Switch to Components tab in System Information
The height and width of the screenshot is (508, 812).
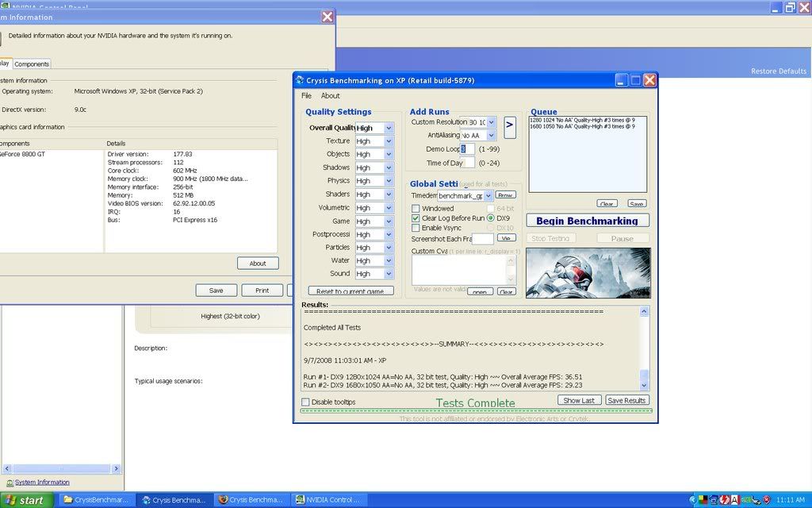32,63
